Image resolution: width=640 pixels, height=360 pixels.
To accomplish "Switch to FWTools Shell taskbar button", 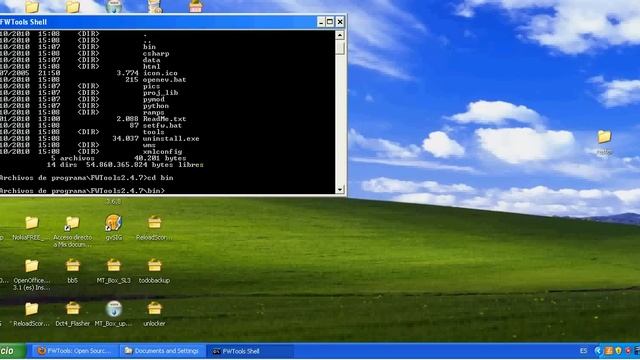I will coord(250,351).
